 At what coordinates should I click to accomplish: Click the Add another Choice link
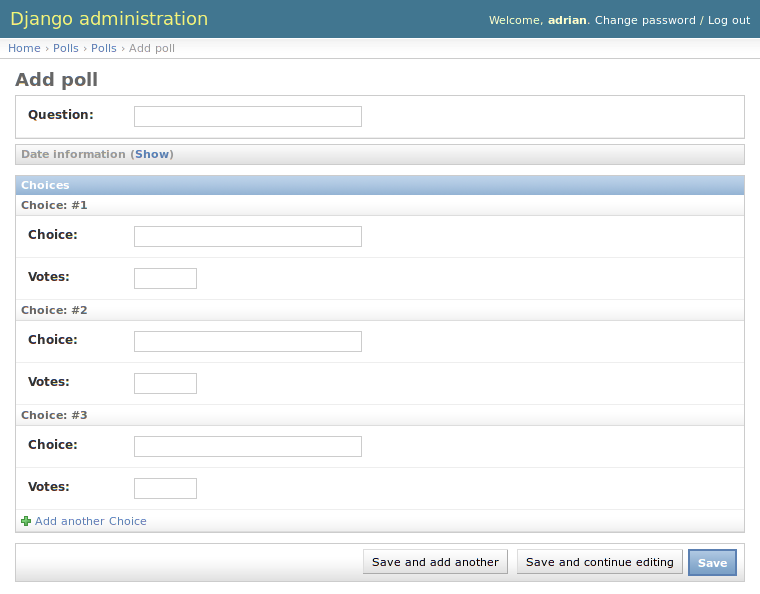click(x=90, y=521)
